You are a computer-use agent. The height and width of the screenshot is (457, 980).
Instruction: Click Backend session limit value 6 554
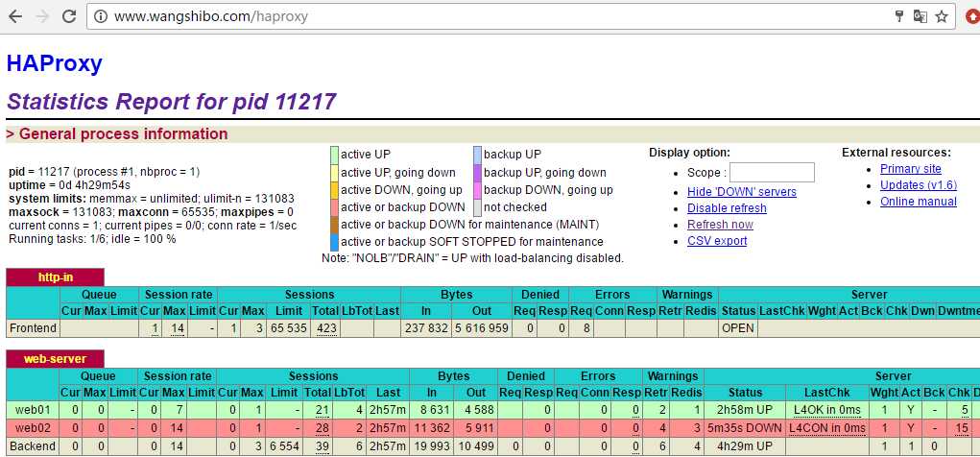pyautogui.click(x=284, y=446)
